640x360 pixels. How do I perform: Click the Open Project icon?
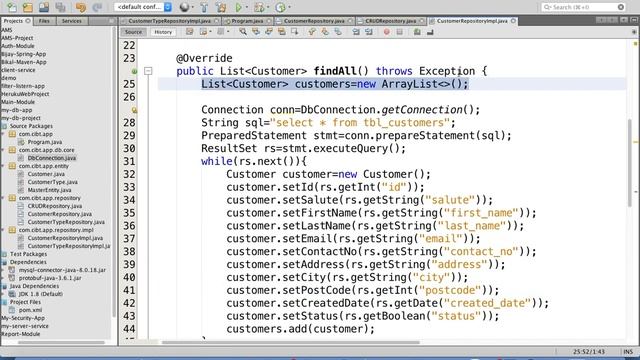(x=44, y=7)
